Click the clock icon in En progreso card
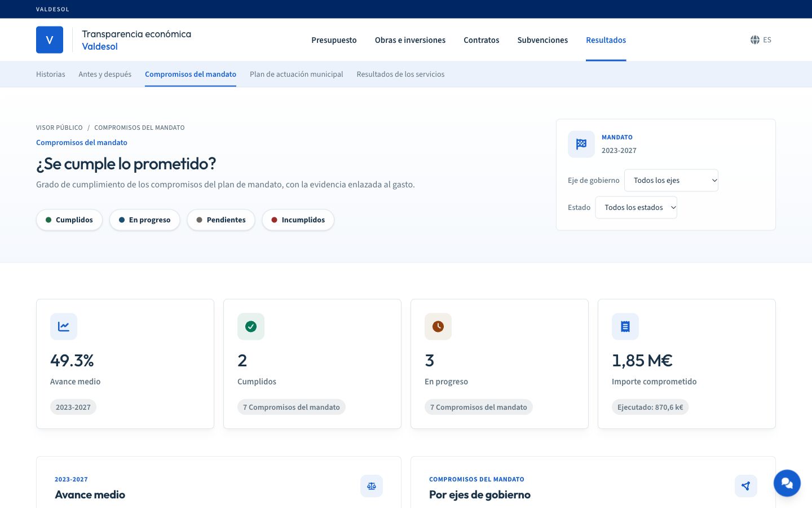The width and height of the screenshot is (812, 508). tap(438, 326)
